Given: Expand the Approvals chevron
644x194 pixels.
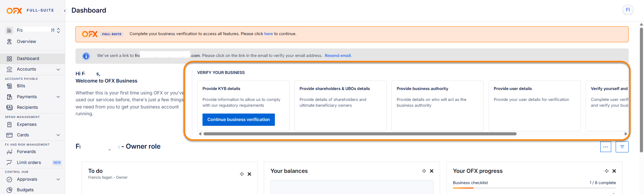Looking at the screenshot, I should 58,179.
